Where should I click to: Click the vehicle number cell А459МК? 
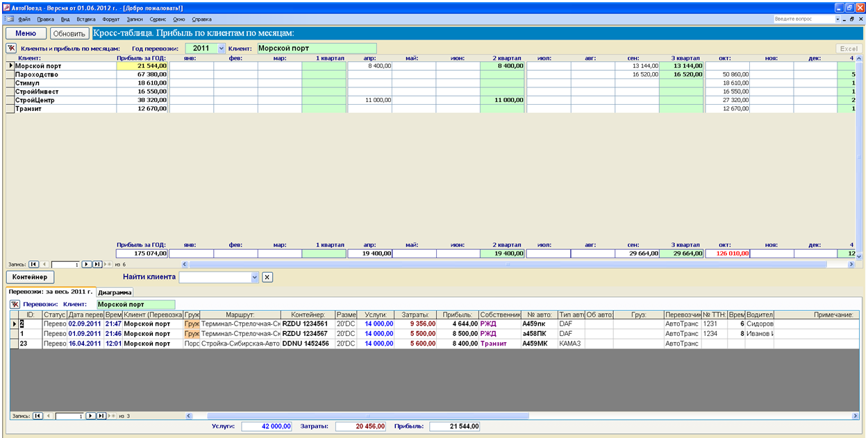pos(540,344)
